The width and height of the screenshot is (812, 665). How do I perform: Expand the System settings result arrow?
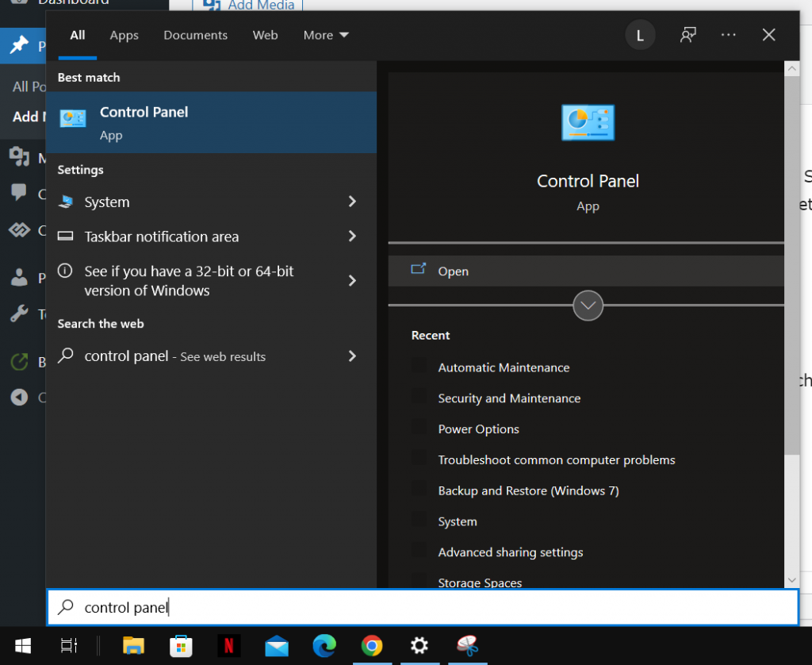352,202
